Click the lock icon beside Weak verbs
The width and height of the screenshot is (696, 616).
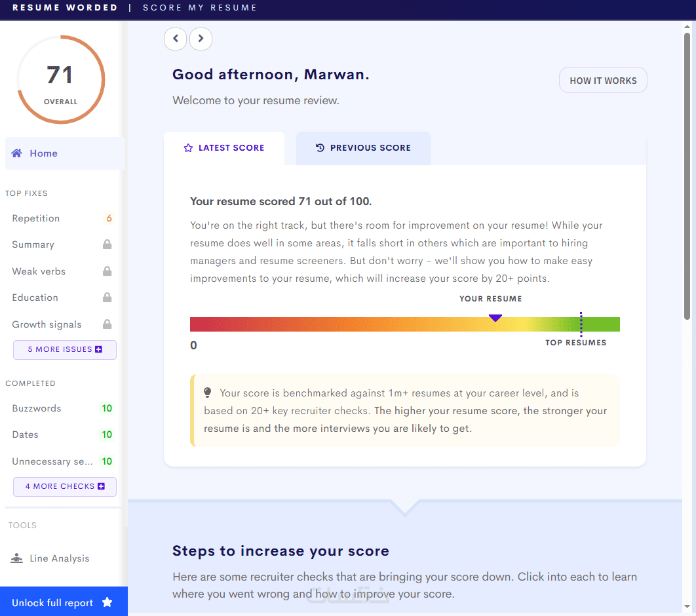coord(107,271)
